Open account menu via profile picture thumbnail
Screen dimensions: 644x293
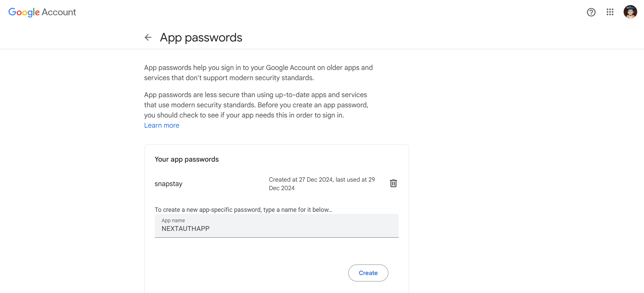click(630, 12)
